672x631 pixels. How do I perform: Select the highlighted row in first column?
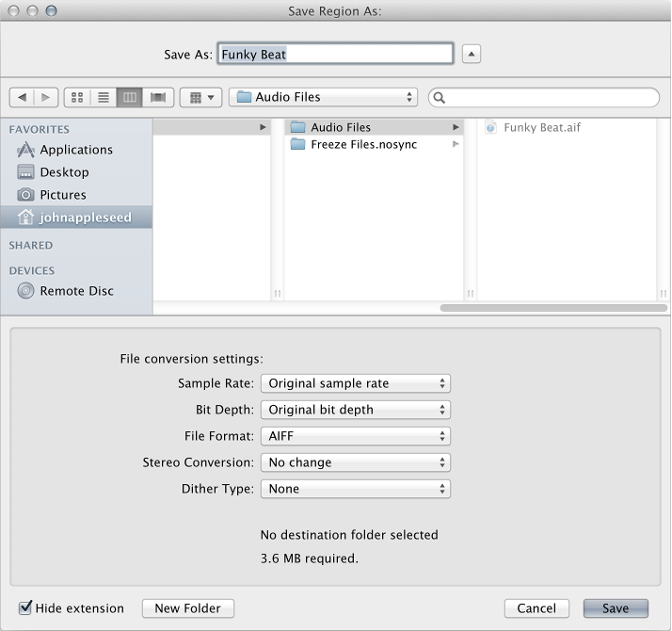click(x=212, y=127)
